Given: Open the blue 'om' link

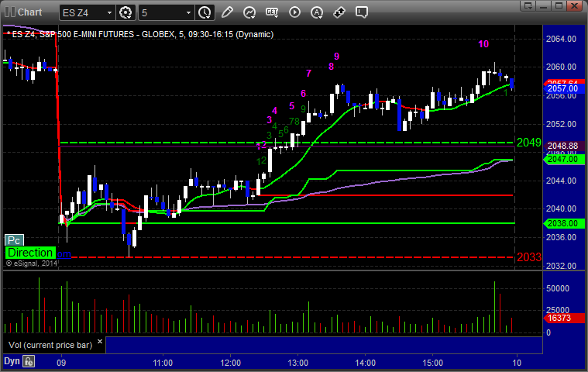Looking at the screenshot, I should (x=64, y=254).
